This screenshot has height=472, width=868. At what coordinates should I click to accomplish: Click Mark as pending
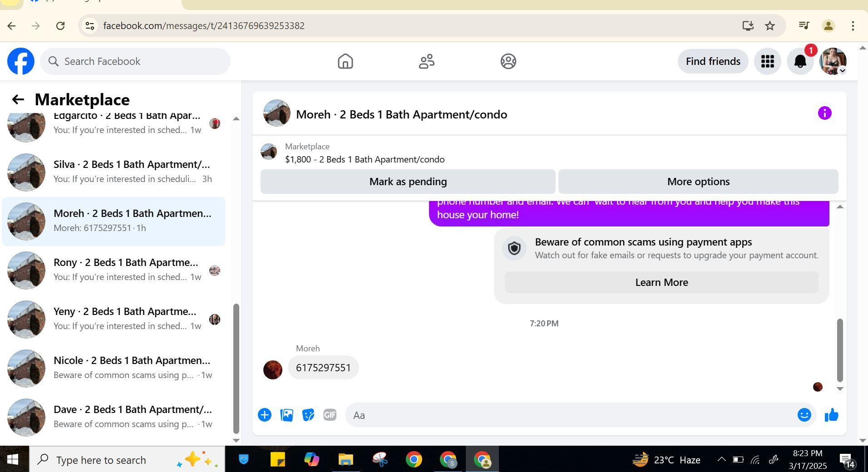click(408, 182)
